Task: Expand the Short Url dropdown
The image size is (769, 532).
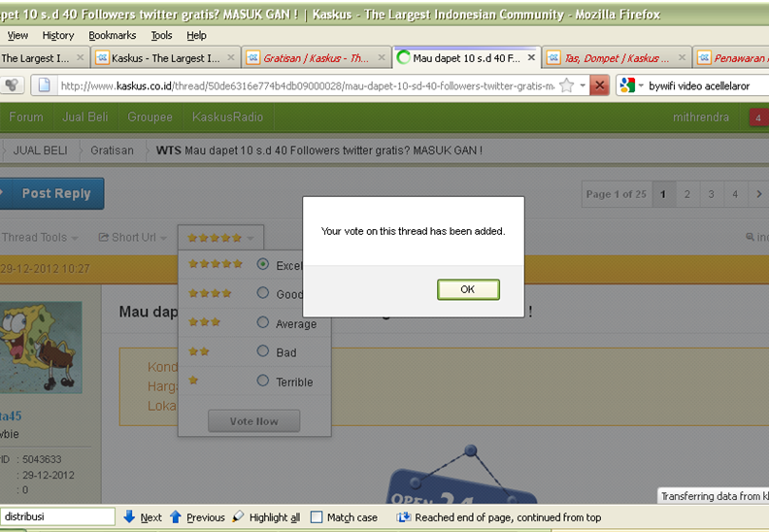Action: pos(132,237)
